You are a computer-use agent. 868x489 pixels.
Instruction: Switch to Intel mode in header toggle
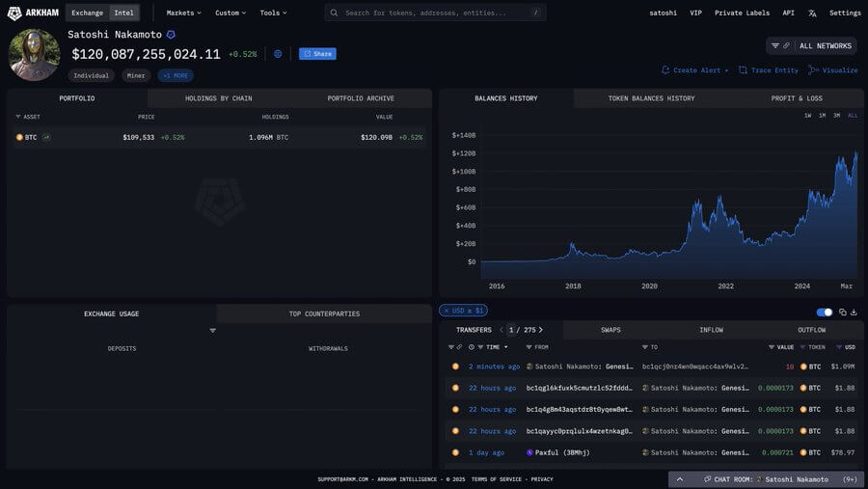124,13
